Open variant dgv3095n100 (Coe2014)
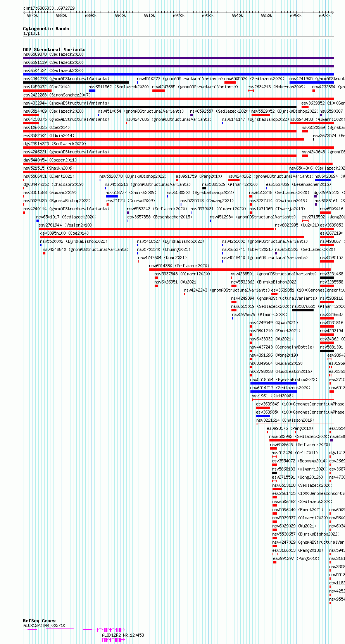The width and height of the screenshot is (345, 644). click(64, 233)
